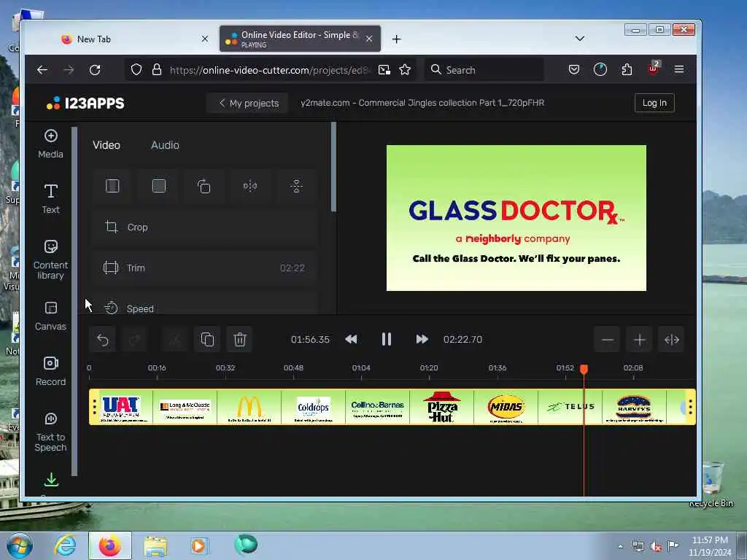Zoom out the timeline
Screen dimensions: 747x560
coord(608,340)
